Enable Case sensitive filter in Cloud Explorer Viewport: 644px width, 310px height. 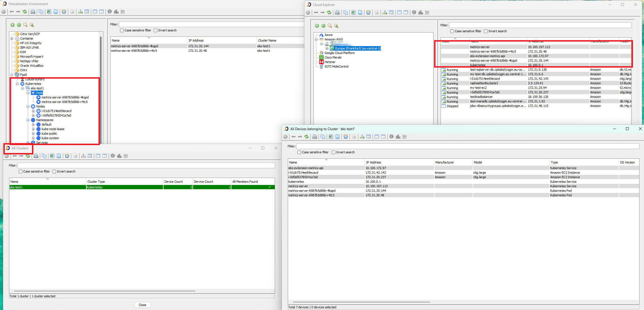tap(452, 31)
